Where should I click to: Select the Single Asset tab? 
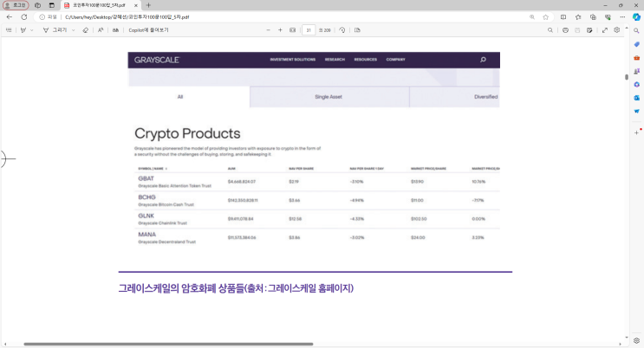(329, 97)
